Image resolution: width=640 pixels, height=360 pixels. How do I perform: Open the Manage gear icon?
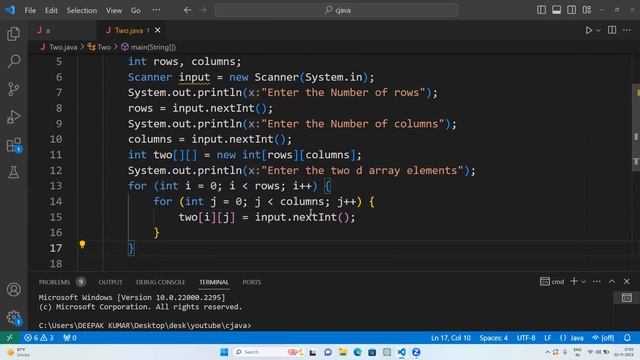[13, 317]
